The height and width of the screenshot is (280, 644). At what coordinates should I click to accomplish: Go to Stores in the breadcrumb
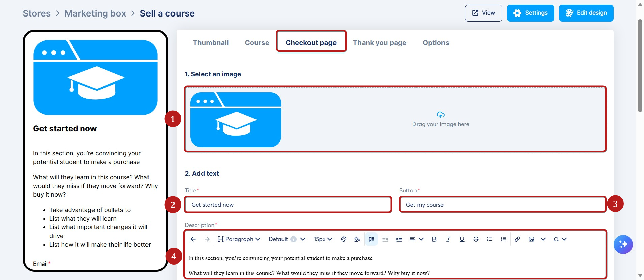(36, 13)
